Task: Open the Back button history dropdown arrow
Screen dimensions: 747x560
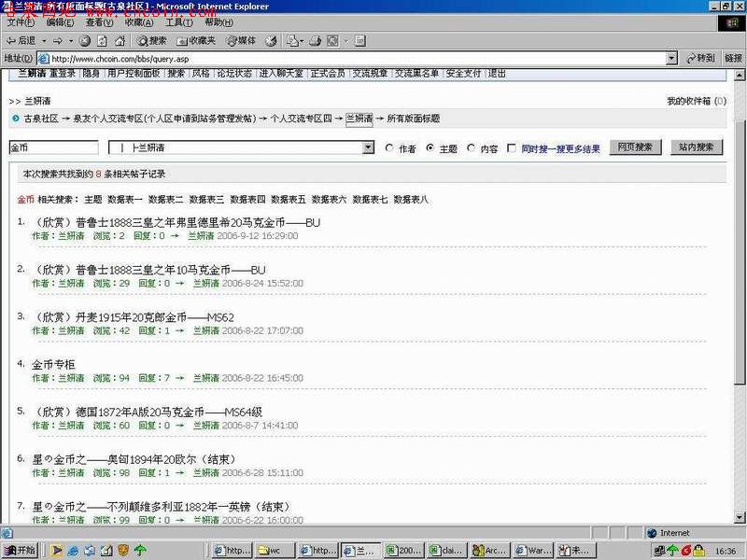Action: pos(44,41)
